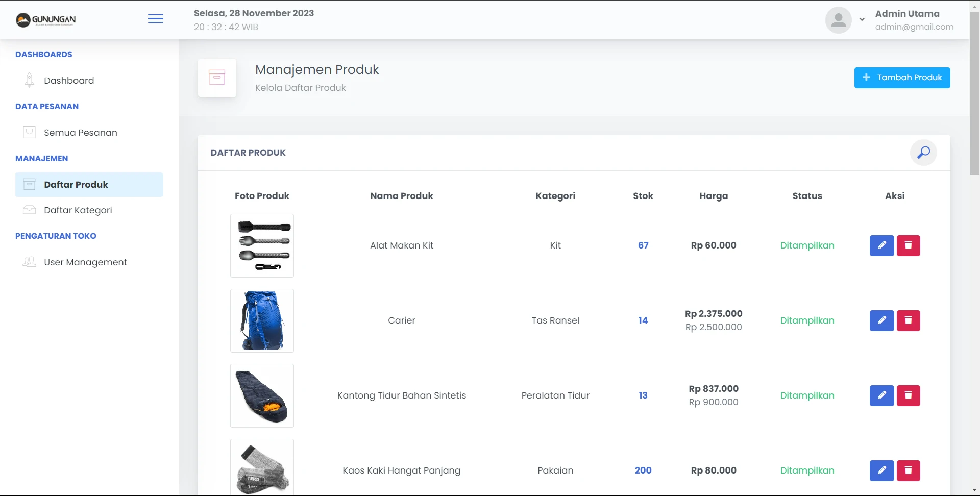Go to Semua Pesanan menu
The image size is (980, 496).
(x=80, y=133)
